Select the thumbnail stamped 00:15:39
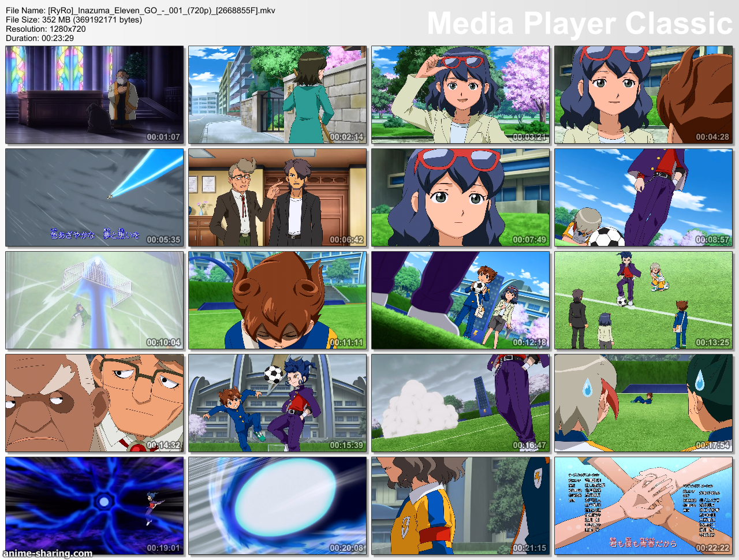This screenshot has height=560, width=739. pos(278,403)
